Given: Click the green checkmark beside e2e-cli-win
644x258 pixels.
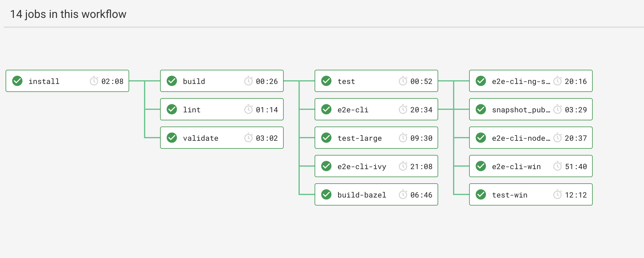Looking at the screenshot, I should tap(481, 166).
